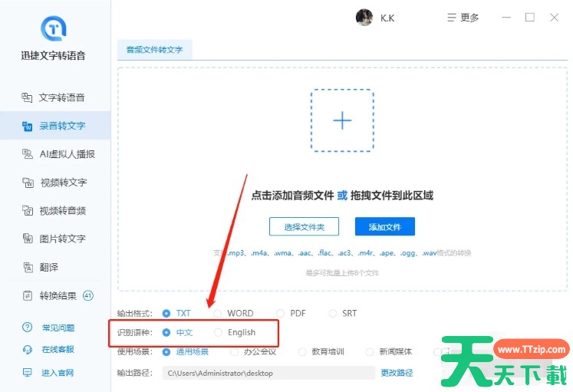Maximize the application window
The width and height of the screenshot is (573, 392).
(x=530, y=17)
